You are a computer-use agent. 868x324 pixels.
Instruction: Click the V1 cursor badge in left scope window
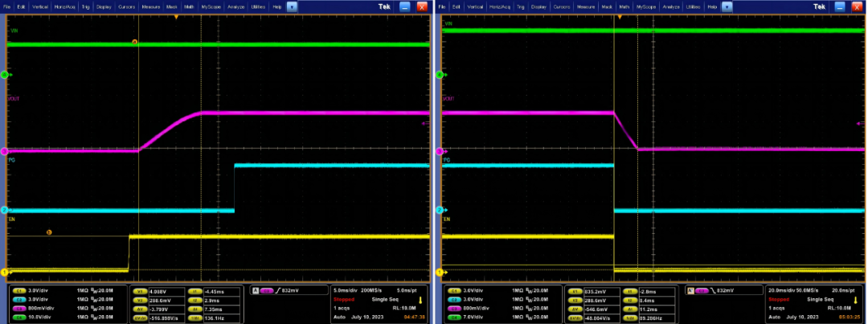tap(140, 291)
